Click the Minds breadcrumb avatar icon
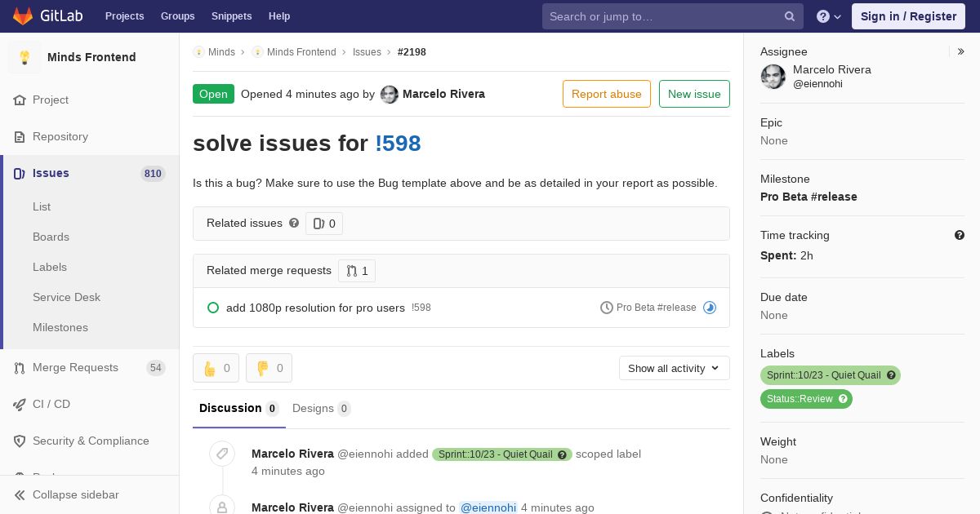The width and height of the screenshot is (980, 514). (198, 52)
